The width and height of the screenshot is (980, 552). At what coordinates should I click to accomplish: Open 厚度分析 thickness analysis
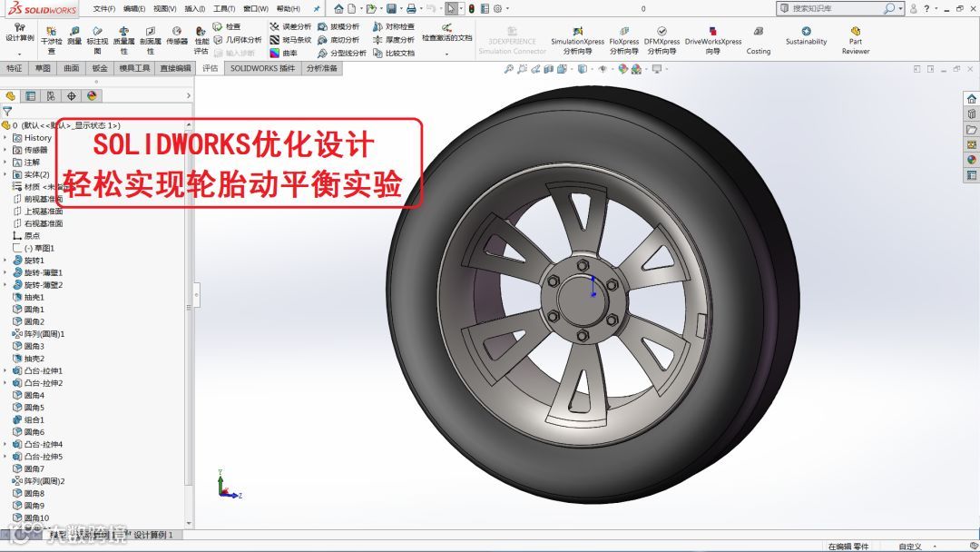pyautogui.click(x=394, y=39)
